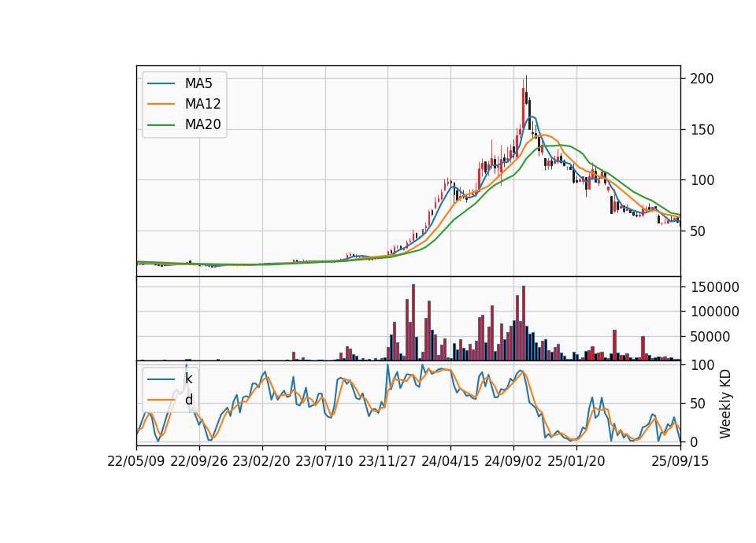Screen dimensions: 756x543
Task: Click the 50000 volume axis label
Action: click(710, 337)
